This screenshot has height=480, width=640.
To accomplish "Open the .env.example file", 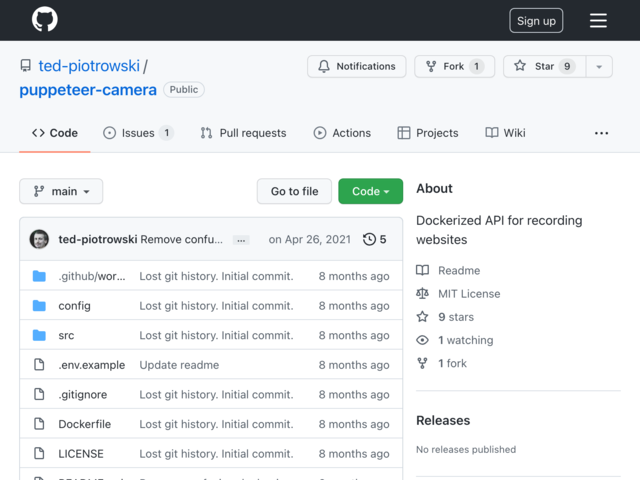I will click(x=91, y=365).
